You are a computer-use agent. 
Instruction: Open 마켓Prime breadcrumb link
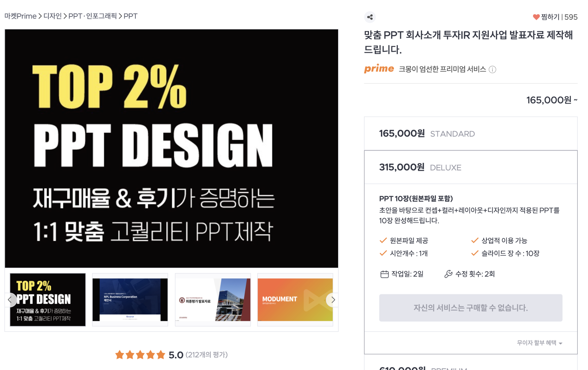coord(20,16)
